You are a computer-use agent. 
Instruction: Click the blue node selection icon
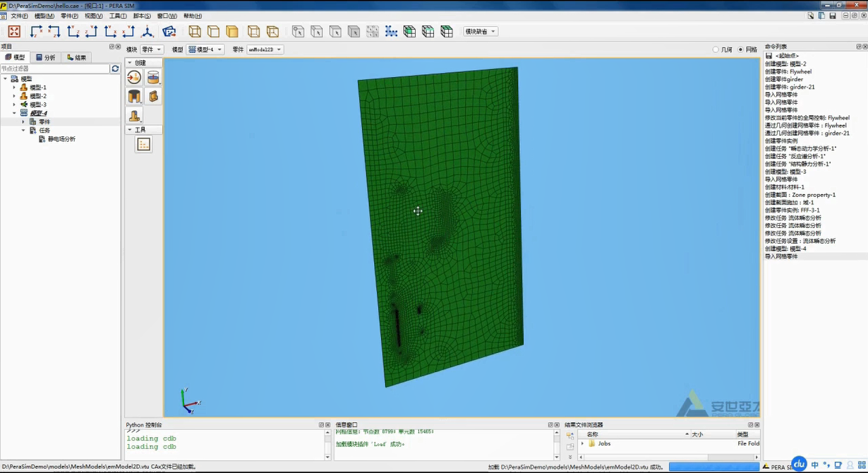click(x=391, y=31)
